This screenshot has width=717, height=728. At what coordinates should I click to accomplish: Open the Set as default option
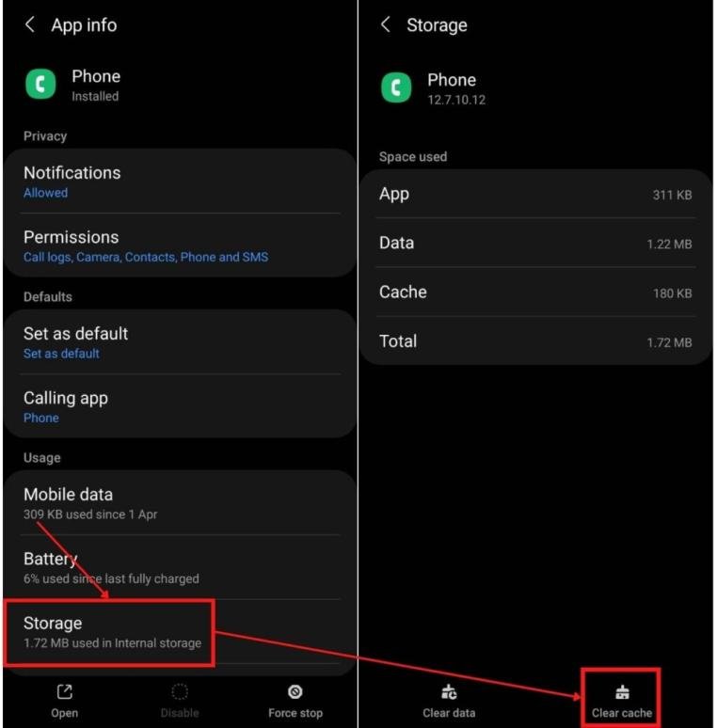click(180, 342)
